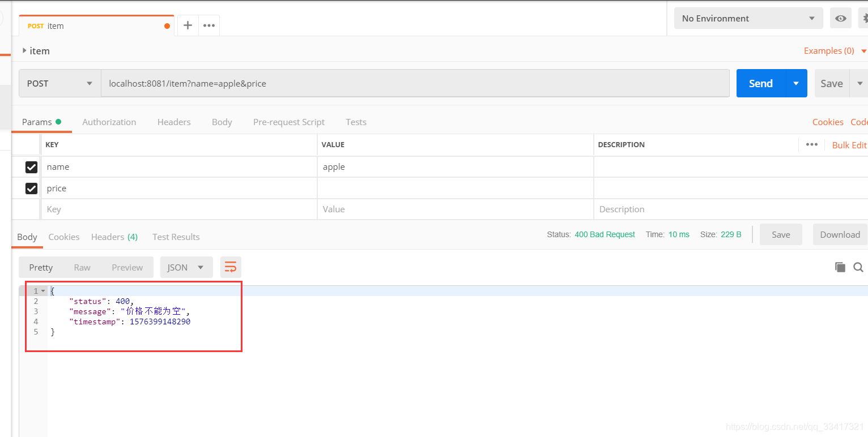Click the "message" line in response JSON
The width and height of the screenshot is (868, 437).
point(130,311)
